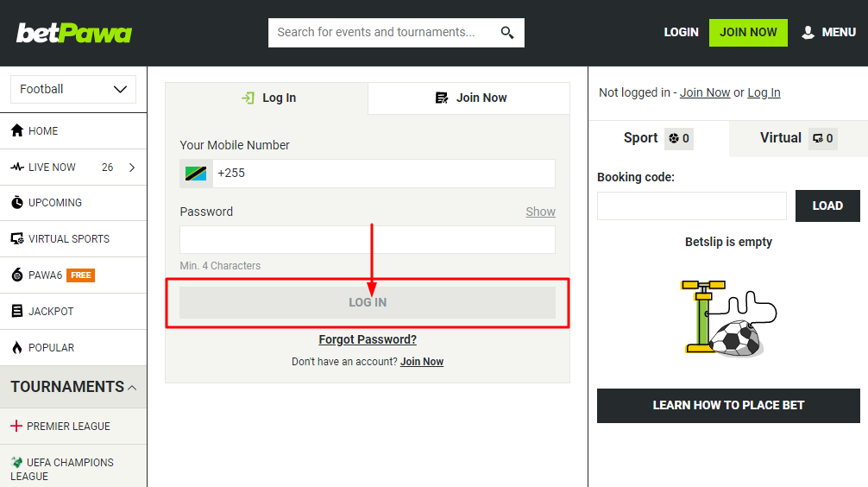Click the England flag icon for Premier League
Image resolution: width=868 pixels, height=487 pixels.
tap(16, 426)
